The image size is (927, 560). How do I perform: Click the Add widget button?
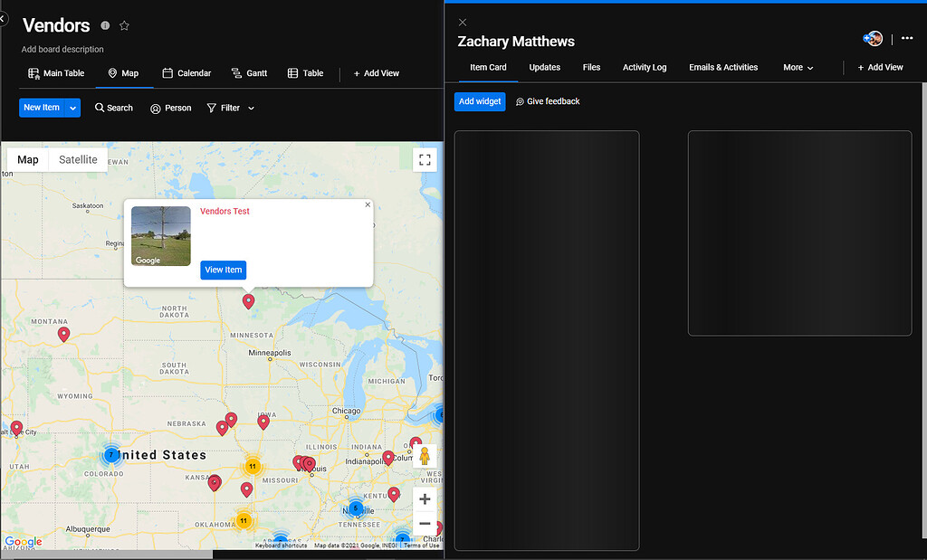[x=480, y=101]
